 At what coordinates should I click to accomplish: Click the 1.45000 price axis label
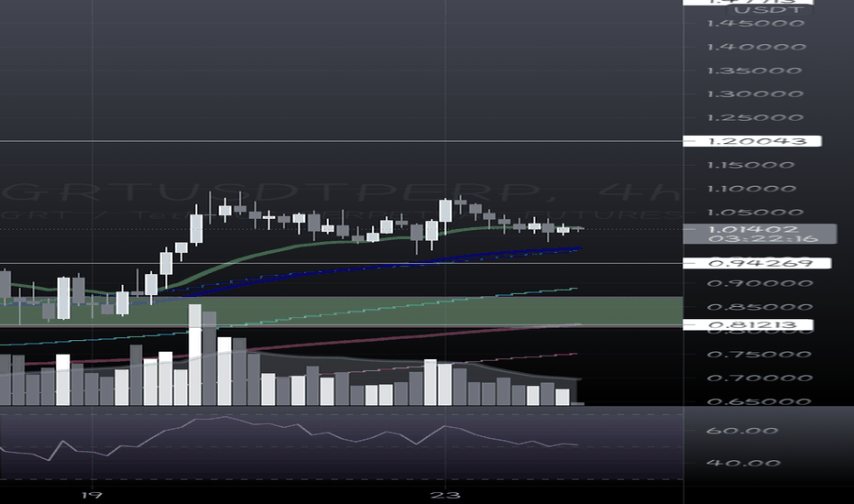pos(755,24)
